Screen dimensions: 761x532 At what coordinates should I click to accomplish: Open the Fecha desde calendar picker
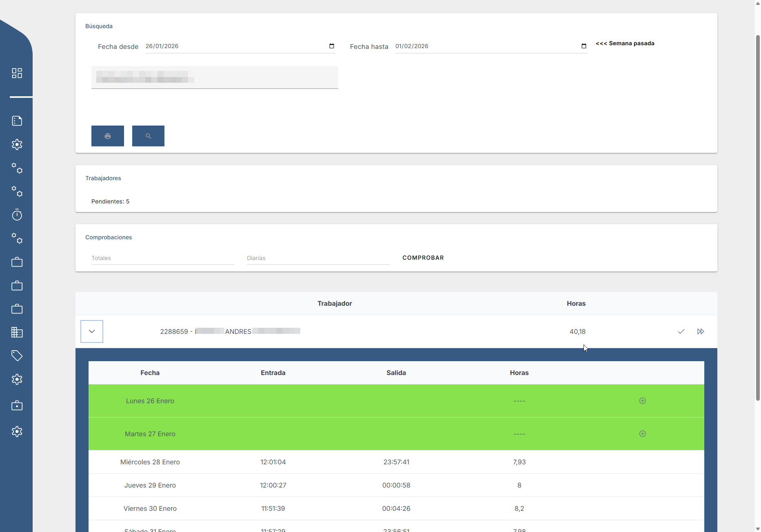coord(332,46)
